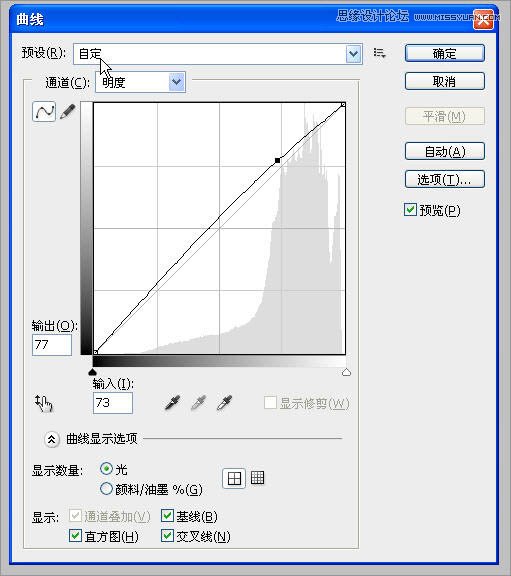
Task: Select the curve point editing tool
Action: point(44,112)
